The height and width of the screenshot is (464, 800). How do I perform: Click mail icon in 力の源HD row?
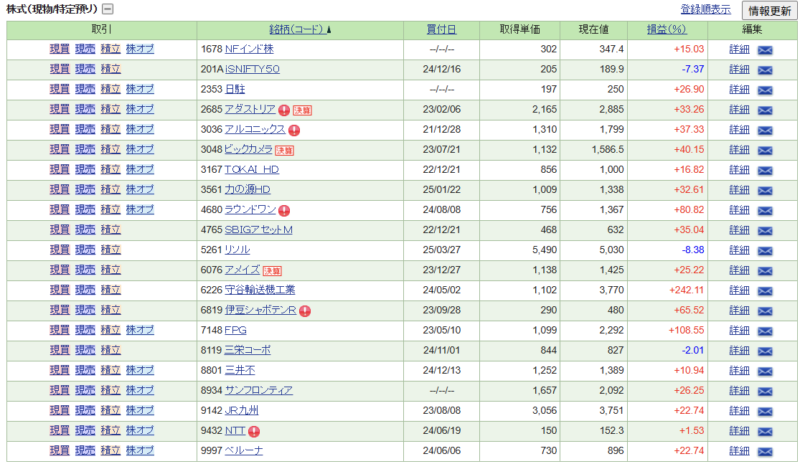point(765,190)
